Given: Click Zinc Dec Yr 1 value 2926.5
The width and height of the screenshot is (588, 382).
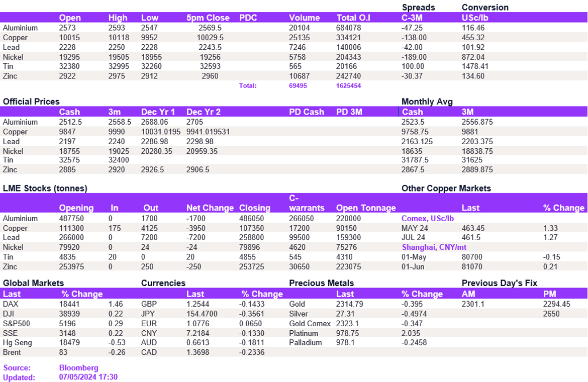Looking at the screenshot, I should [x=152, y=170].
